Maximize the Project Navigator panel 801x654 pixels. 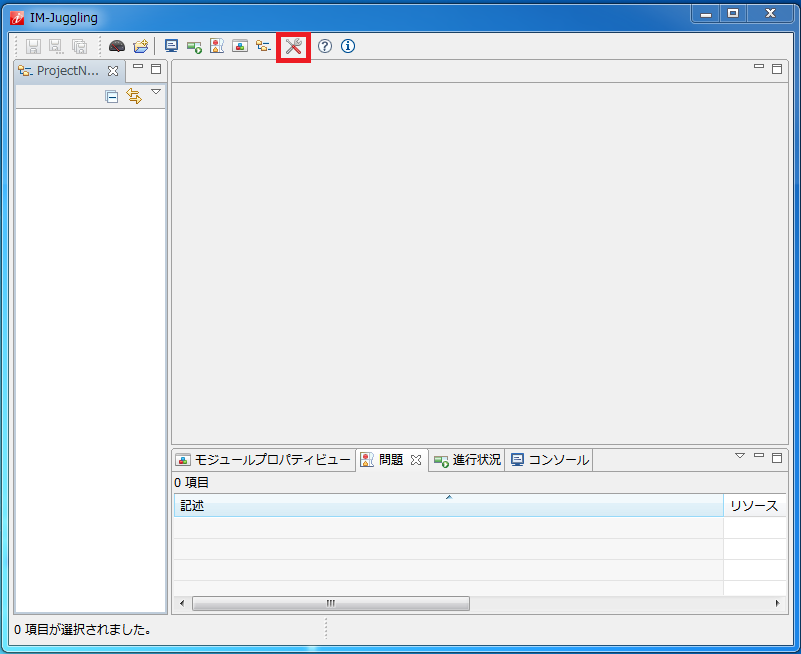tap(156, 69)
